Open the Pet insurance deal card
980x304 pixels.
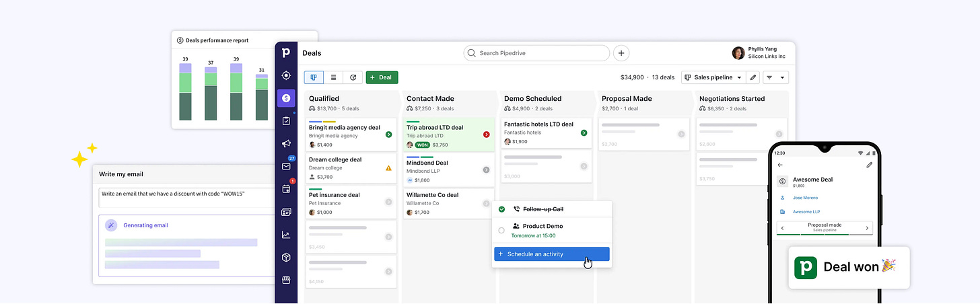(351, 202)
